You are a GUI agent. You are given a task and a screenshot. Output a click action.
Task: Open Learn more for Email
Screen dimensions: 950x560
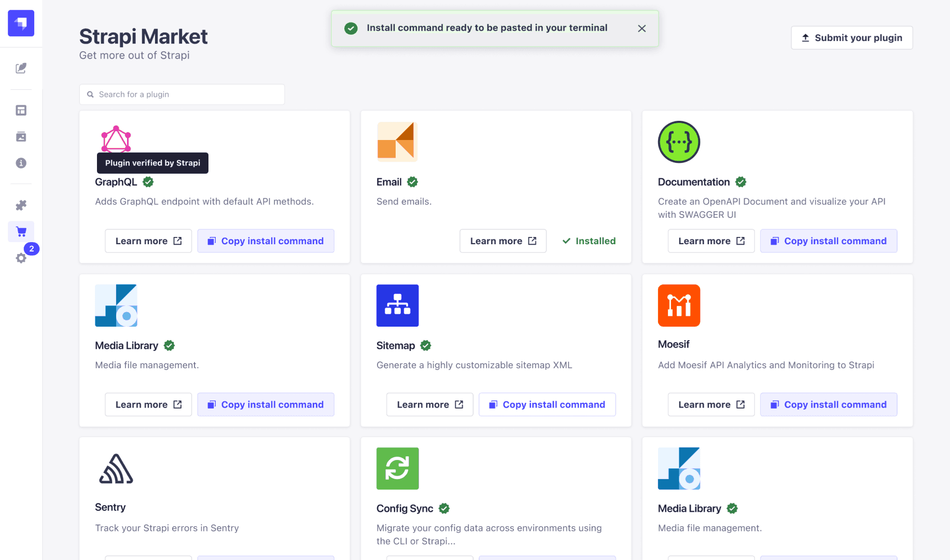(503, 241)
